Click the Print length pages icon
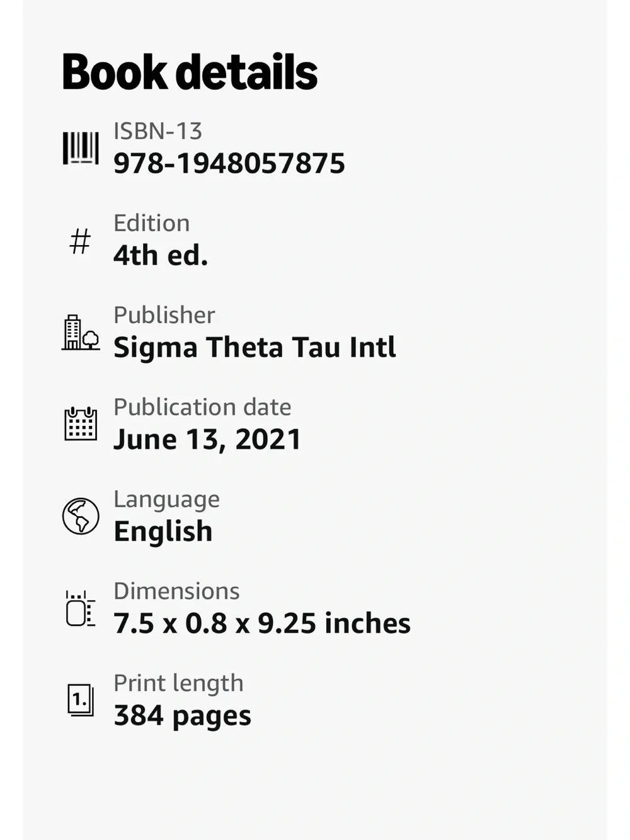The image size is (630, 840). pos(81,700)
